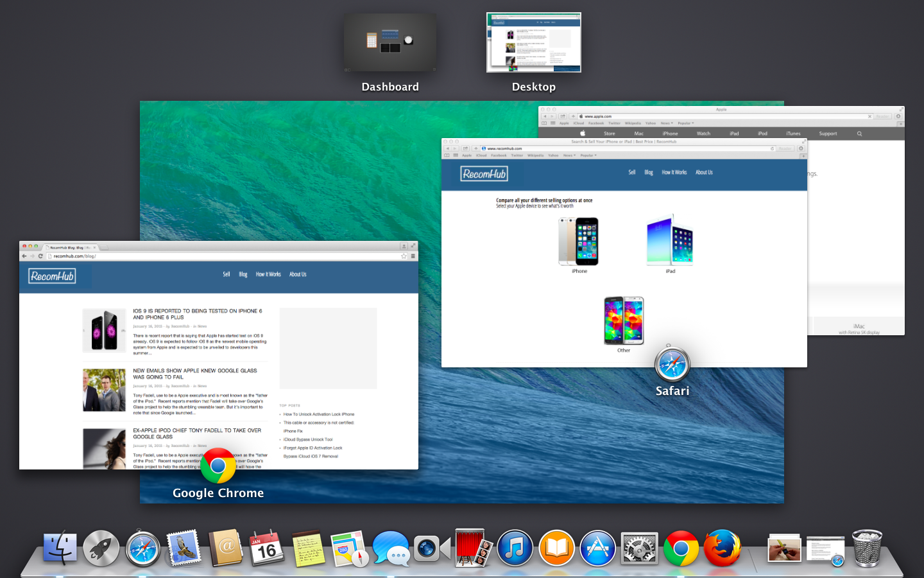The width and height of the screenshot is (924, 578).
Task: Open the App Store Dock icon
Action: click(598, 548)
